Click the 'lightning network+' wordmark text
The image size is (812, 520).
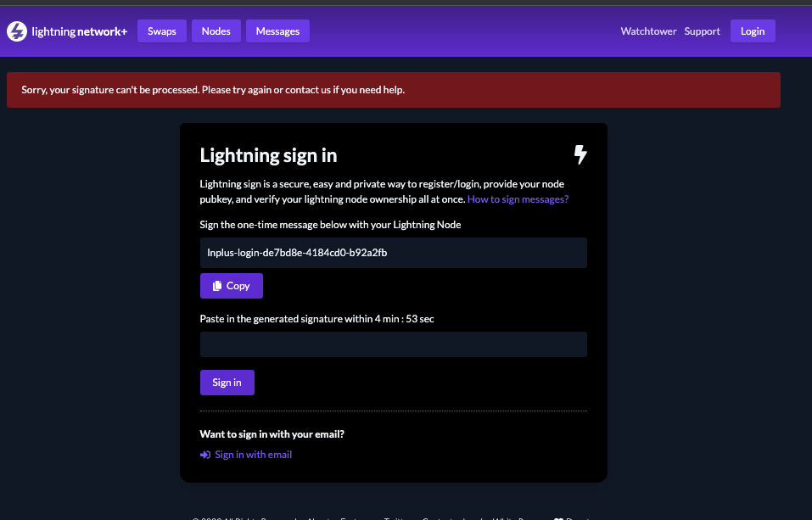tap(79, 31)
